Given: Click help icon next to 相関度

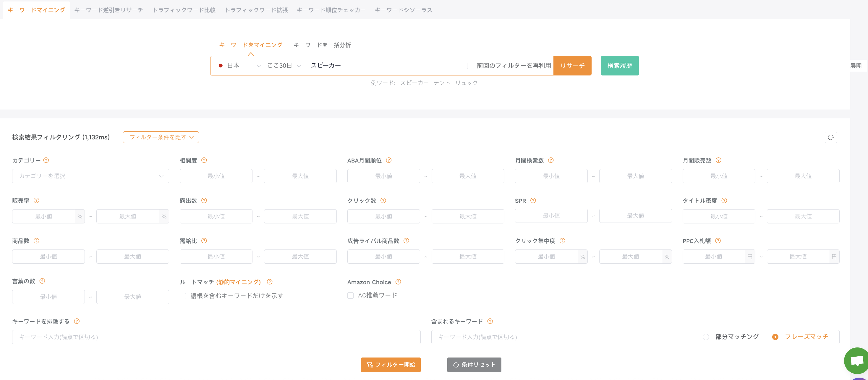Looking at the screenshot, I should 204,160.
